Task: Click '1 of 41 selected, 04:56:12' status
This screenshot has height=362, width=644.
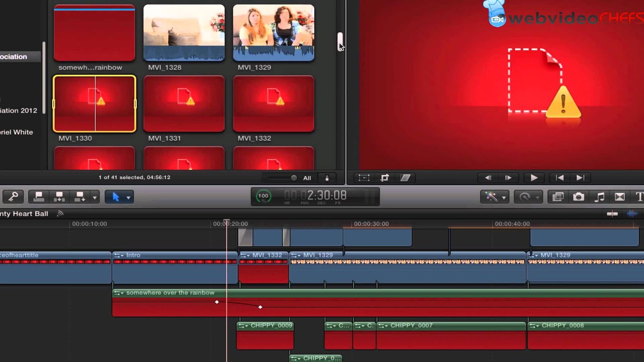Action: (x=134, y=177)
